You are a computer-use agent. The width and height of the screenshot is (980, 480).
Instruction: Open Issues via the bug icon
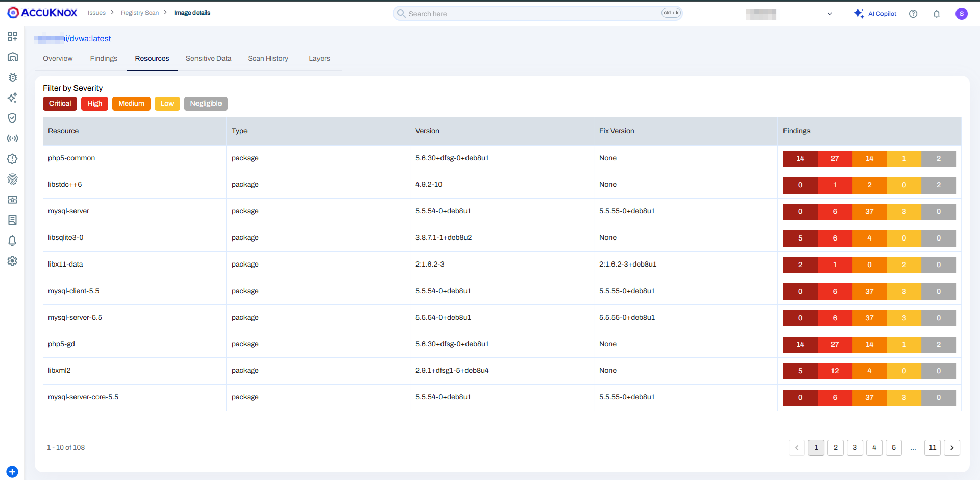12,77
